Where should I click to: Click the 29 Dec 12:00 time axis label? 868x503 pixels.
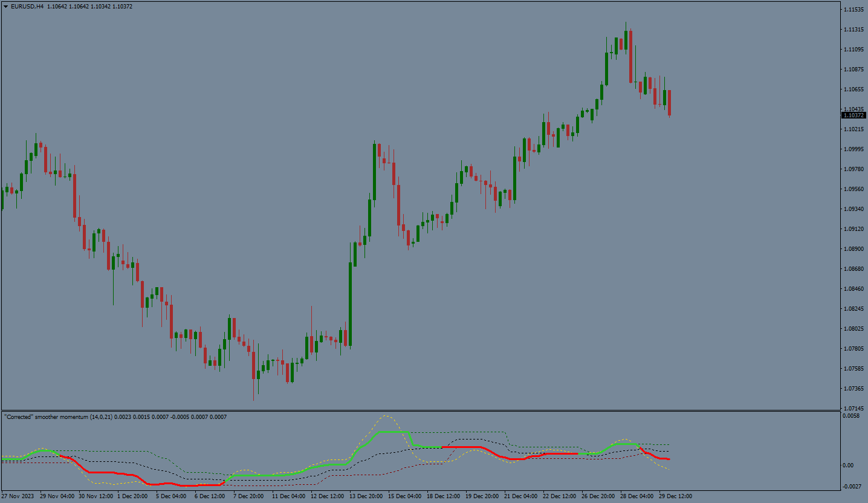[676, 496]
